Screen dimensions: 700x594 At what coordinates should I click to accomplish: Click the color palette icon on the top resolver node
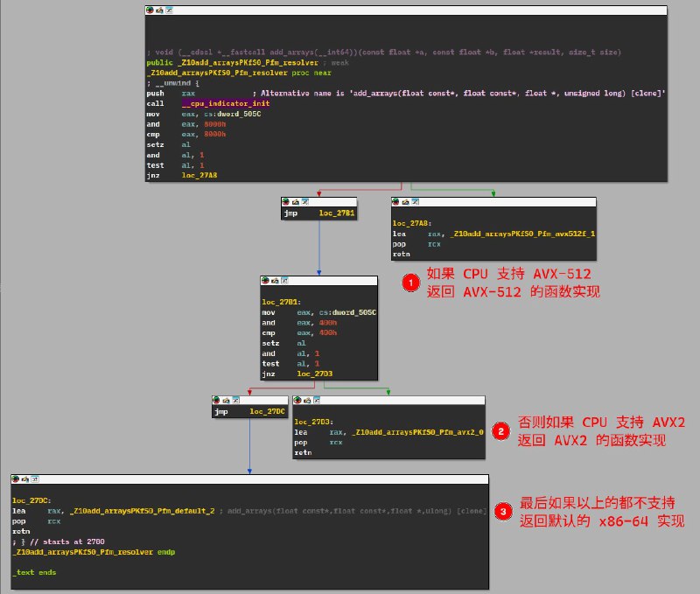coord(149,9)
